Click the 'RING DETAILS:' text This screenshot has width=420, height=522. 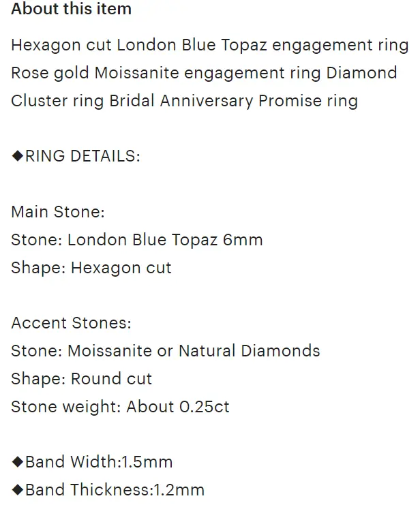(83, 156)
